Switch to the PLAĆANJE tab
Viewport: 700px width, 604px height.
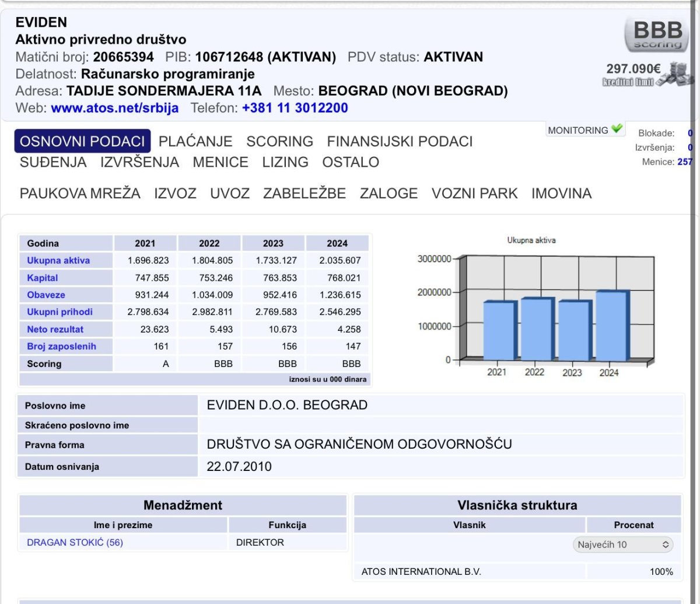[x=195, y=141]
